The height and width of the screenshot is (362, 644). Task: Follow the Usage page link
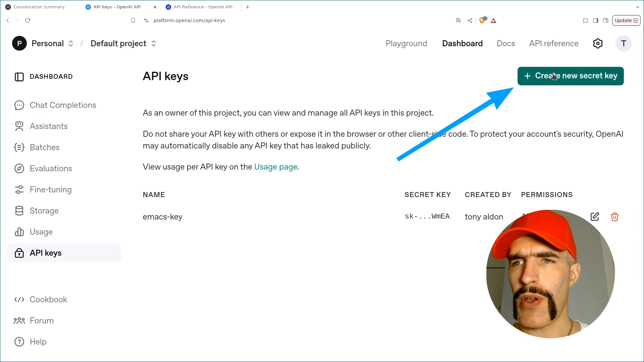tap(276, 167)
